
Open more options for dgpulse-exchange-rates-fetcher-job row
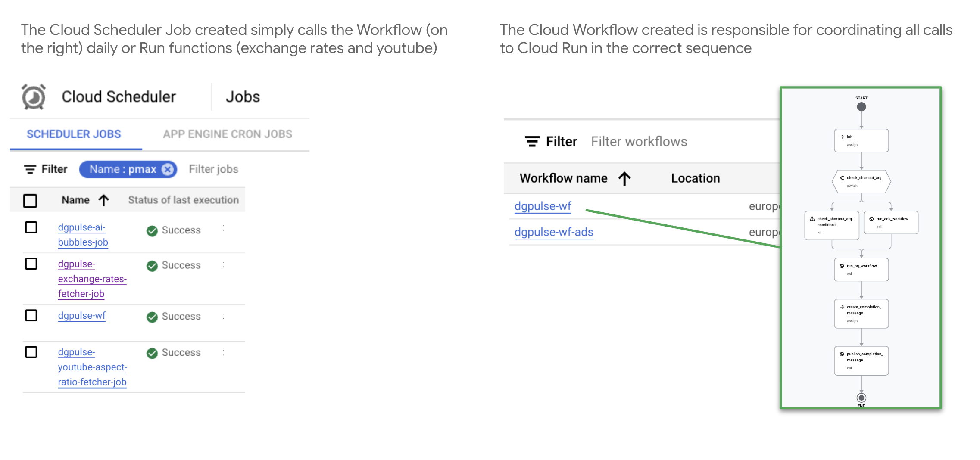coord(224,265)
